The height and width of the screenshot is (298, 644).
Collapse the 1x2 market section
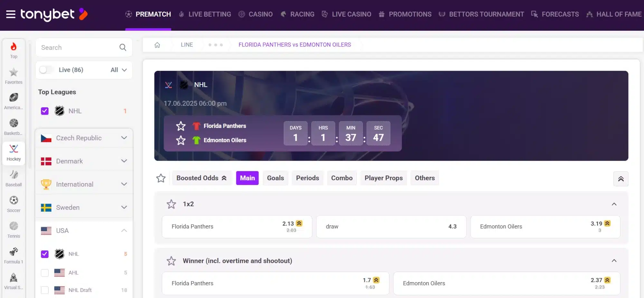point(614,204)
